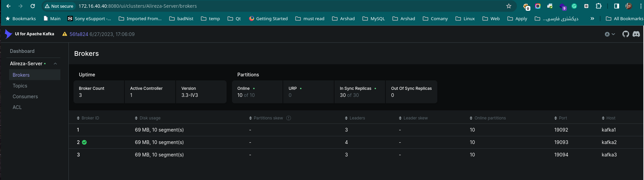
Task: Sort table by Host column
Action: coord(609,118)
